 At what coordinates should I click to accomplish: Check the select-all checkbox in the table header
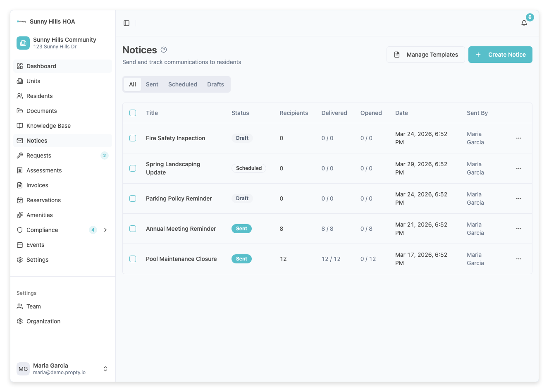[133, 112]
